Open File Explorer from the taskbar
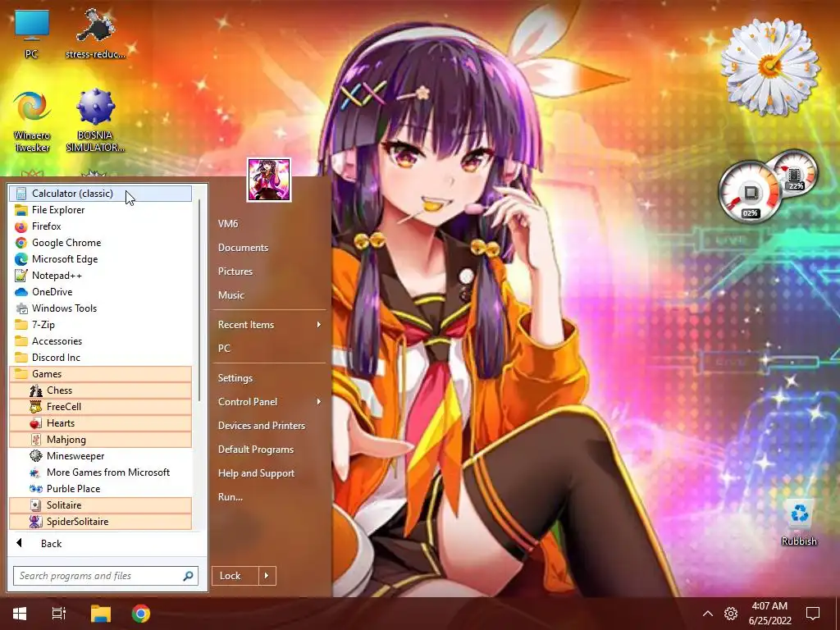This screenshot has height=630, width=840. pyautogui.click(x=100, y=614)
